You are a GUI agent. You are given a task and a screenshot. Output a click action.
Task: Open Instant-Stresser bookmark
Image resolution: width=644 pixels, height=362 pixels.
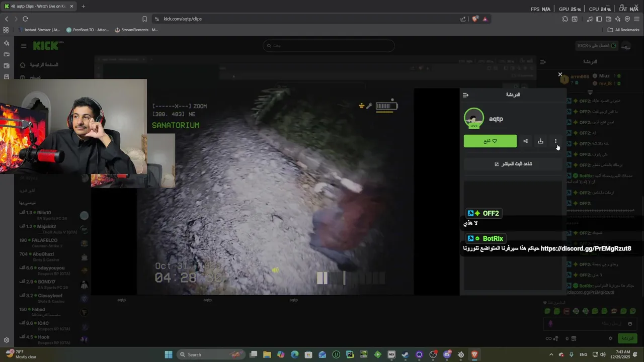[39, 30]
